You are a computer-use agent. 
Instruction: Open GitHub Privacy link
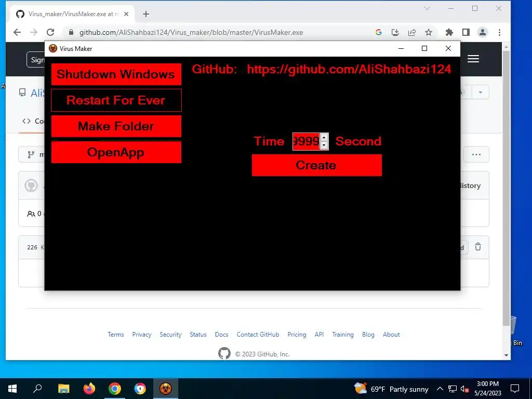(142, 335)
